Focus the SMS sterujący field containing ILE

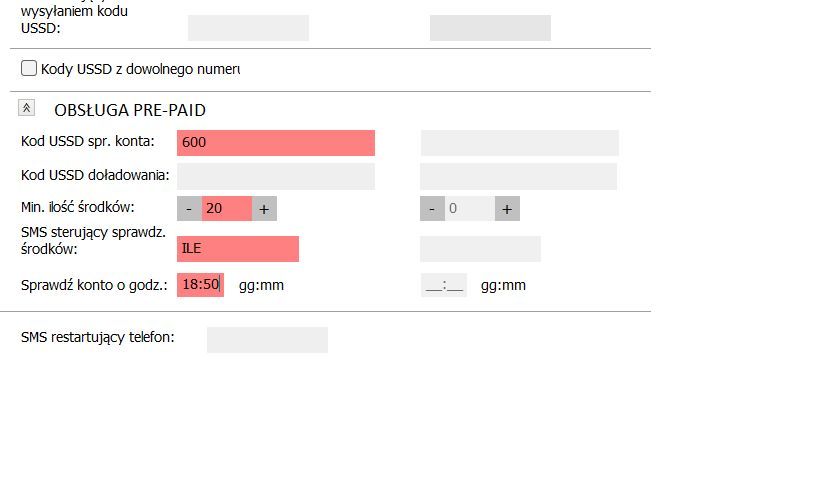click(238, 249)
